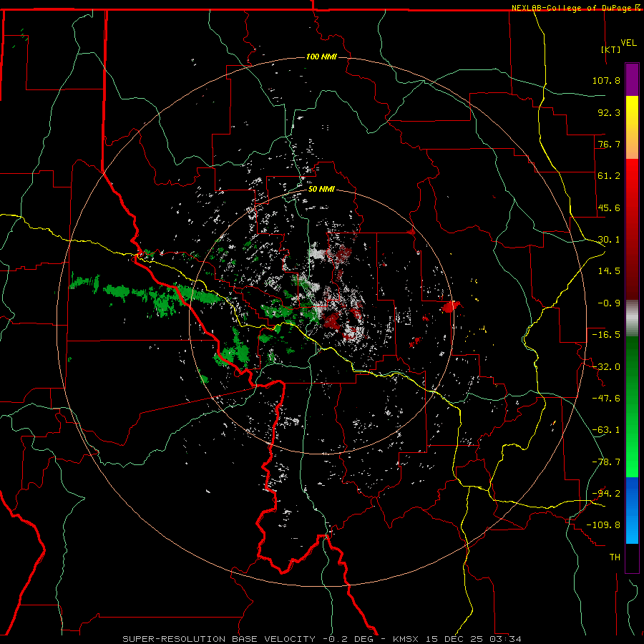Pick the purple segment of the velocity color bar
The image size is (644, 644).
coord(632,79)
